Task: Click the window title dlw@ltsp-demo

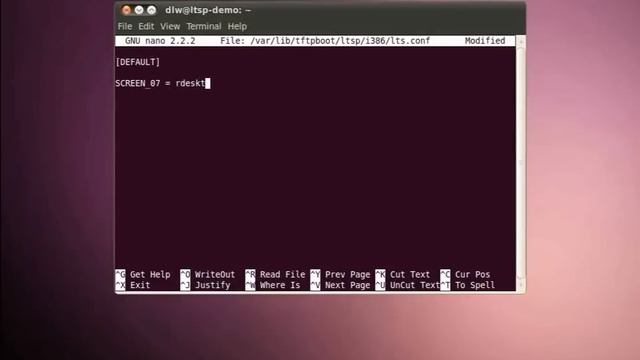Action: point(208,10)
